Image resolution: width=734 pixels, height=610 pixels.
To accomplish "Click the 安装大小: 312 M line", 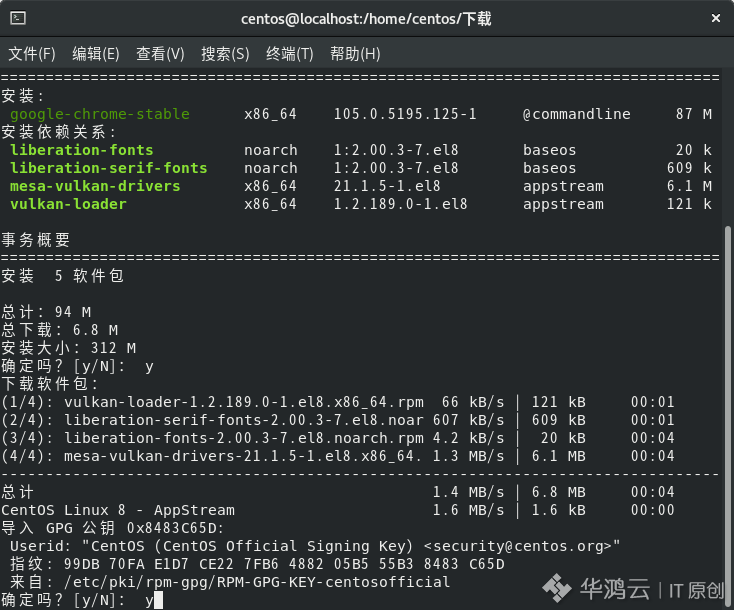I will 68,348.
